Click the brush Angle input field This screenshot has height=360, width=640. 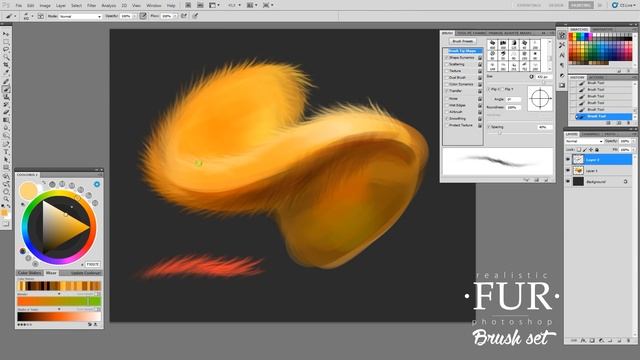(513, 99)
